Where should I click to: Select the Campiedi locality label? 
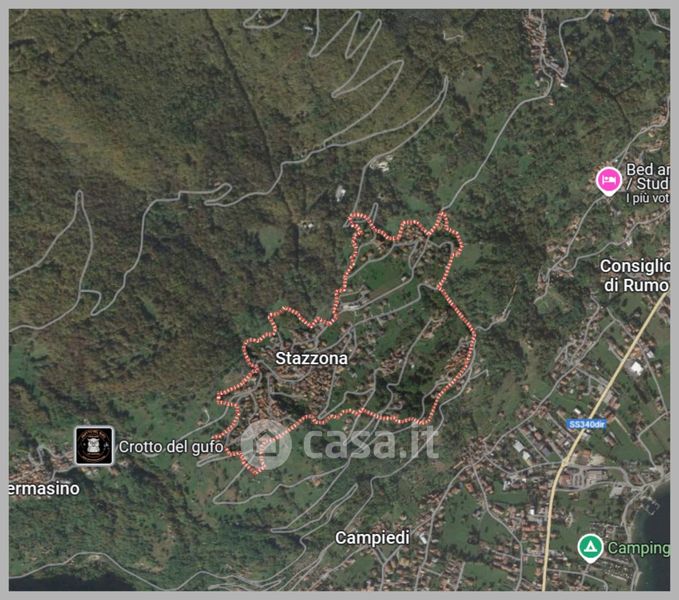click(372, 538)
